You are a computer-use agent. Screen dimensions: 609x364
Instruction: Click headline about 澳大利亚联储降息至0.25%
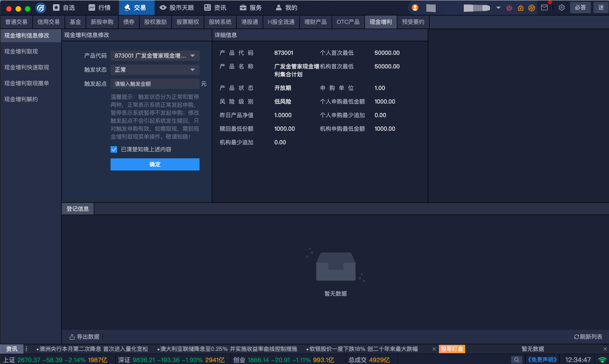[x=227, y=349]
